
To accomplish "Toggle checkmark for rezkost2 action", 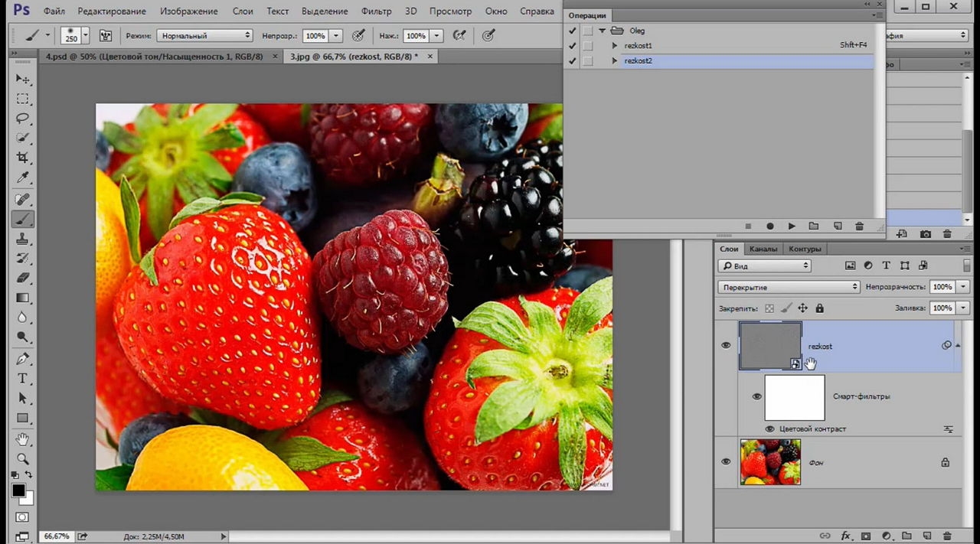I will [x=572, y=60].
